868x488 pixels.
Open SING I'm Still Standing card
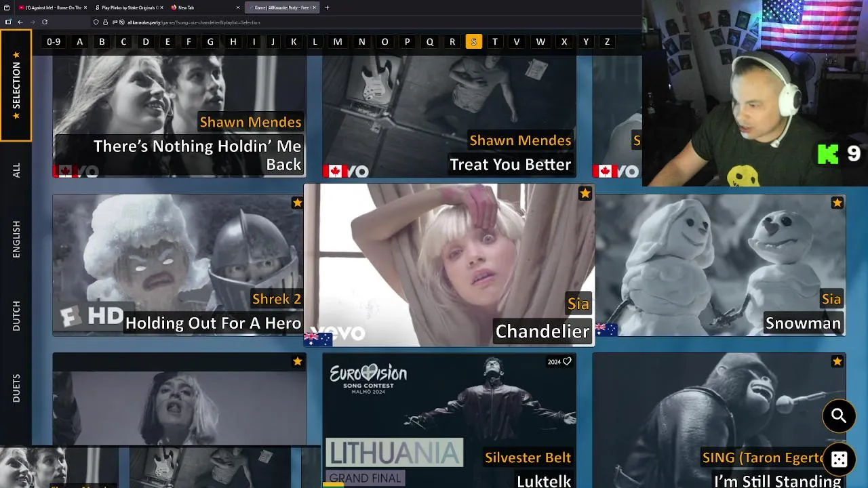[719, 420]
